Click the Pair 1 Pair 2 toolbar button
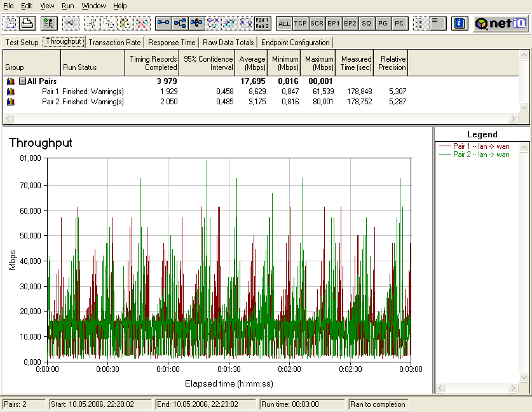532x412 pixels. [262, 24]
